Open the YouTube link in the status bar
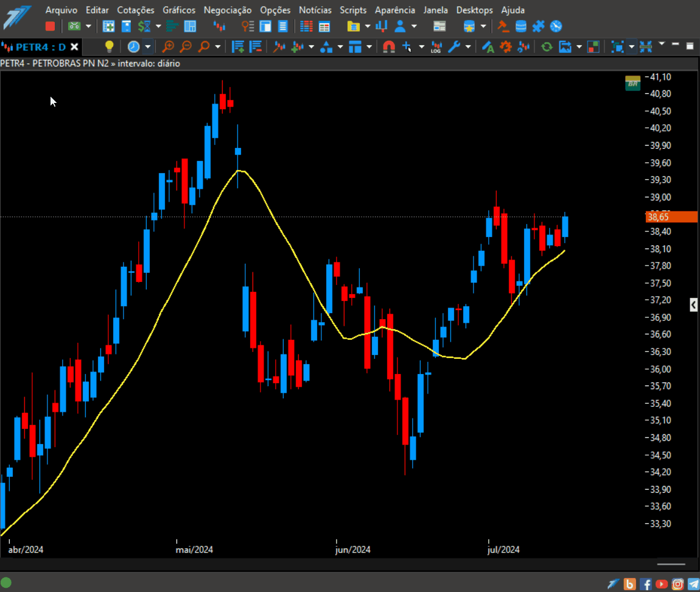Image resolution: width=700 pixels, height=592 pixels. tap(662, 583)
